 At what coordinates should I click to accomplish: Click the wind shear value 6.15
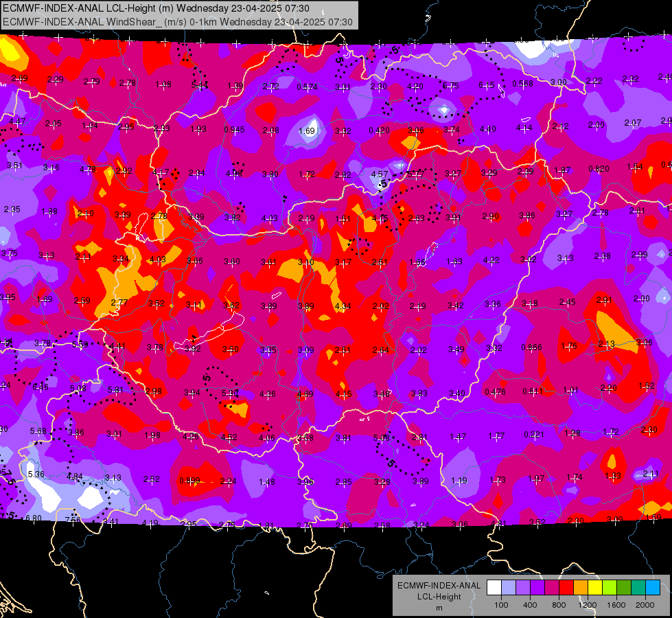tap(487, 85)
